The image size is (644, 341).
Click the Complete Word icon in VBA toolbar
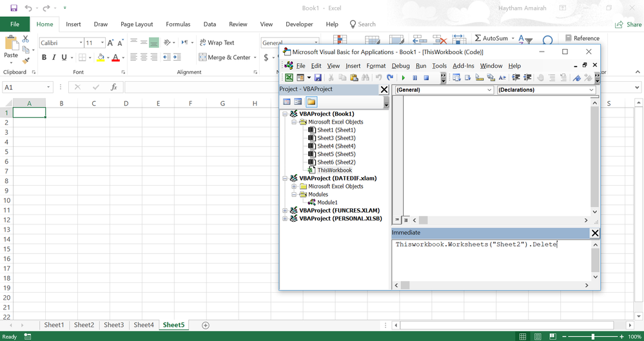coord(502,77)
